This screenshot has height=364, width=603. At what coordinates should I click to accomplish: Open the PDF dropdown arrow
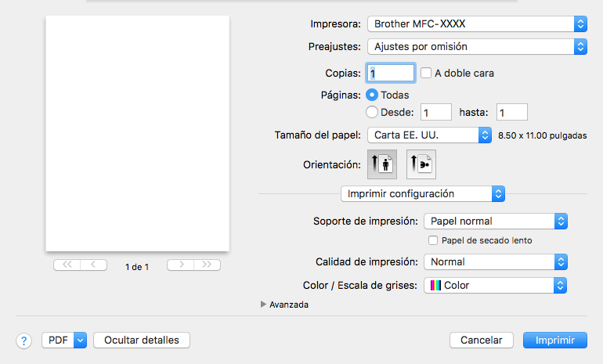coord(80,341)
